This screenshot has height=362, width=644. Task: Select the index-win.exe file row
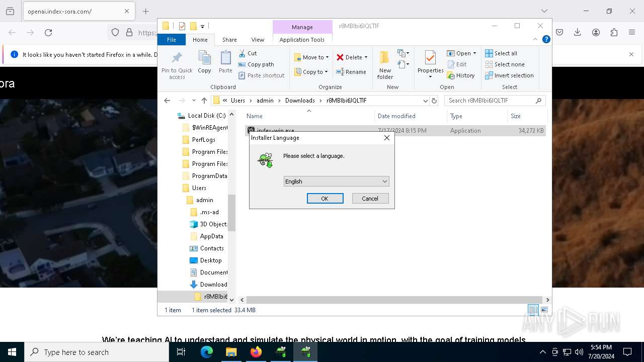click(395, 131)
